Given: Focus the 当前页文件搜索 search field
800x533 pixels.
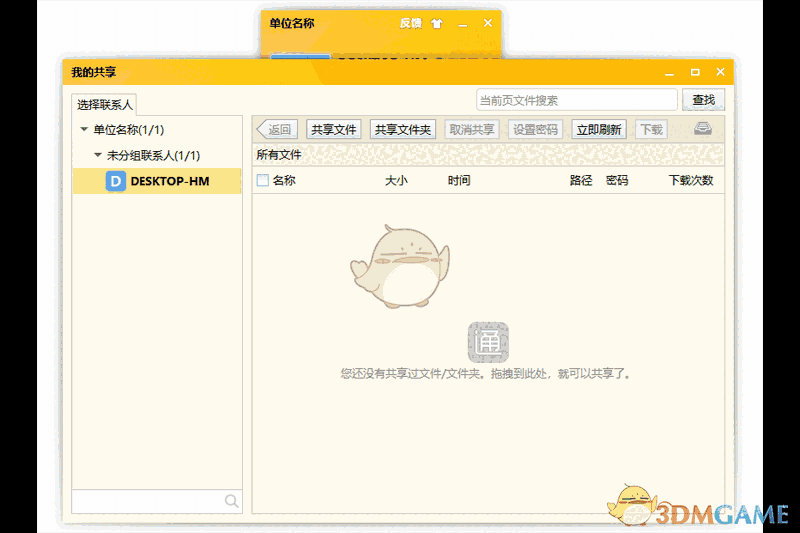Looking at the screenshot, I should (577, 100).
